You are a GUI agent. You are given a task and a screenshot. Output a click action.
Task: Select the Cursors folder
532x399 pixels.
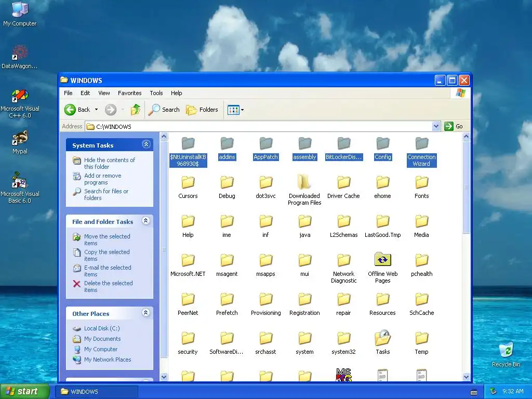click(188, 187)
